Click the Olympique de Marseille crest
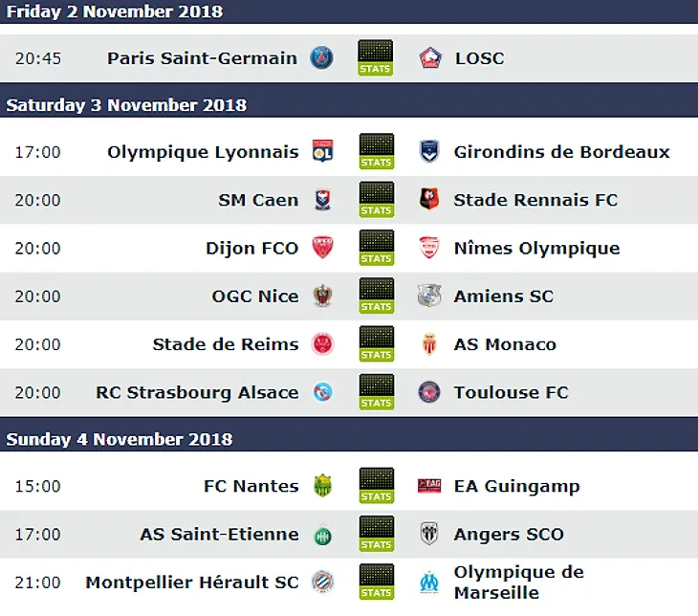Screen dimensions: 698x616 pyautogui.click(x=429, y=583)
